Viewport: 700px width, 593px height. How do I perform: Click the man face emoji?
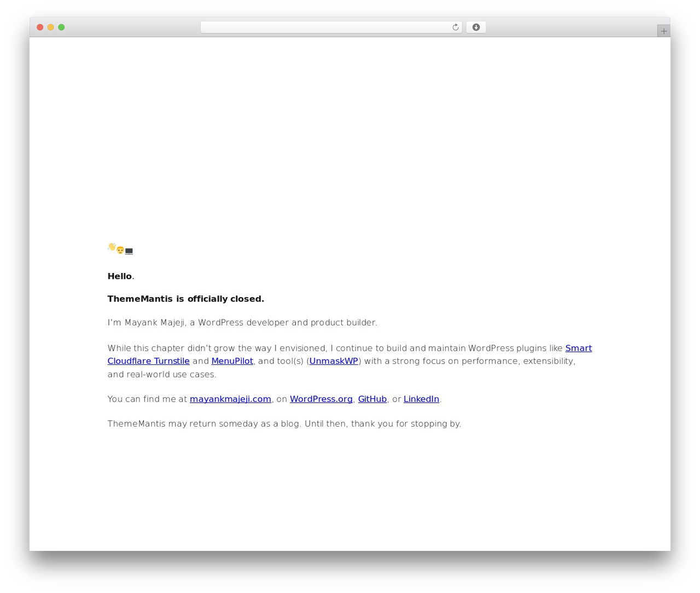click(120, 251)
